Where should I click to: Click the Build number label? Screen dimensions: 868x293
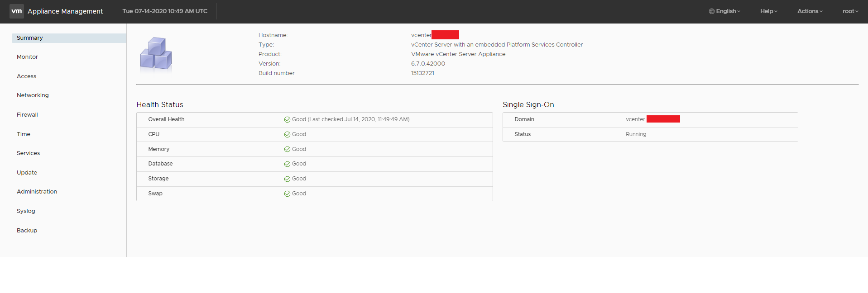[x=277, y=73]
